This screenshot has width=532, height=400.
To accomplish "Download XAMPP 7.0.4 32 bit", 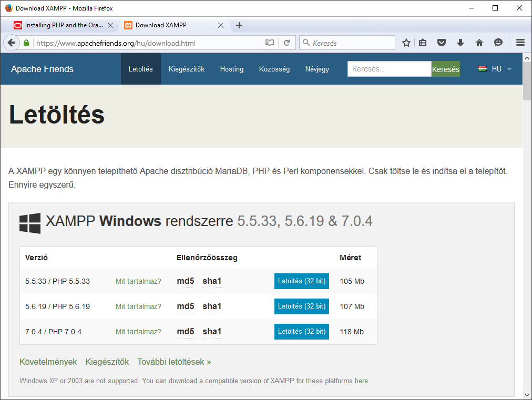I will coord(302,332).
